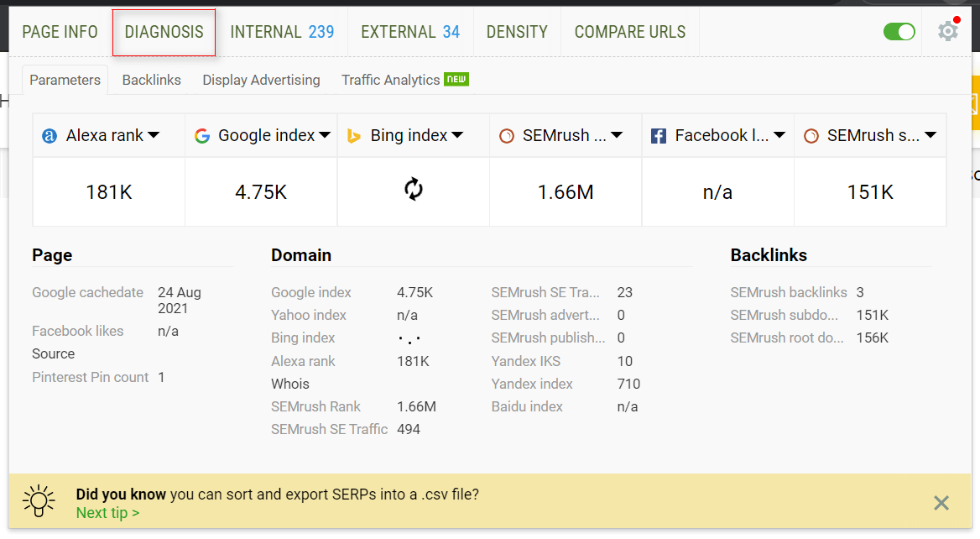980x539 pixels.
Task: Expand the Alexa rank dropdown arrow
Action: click(154, 136)
